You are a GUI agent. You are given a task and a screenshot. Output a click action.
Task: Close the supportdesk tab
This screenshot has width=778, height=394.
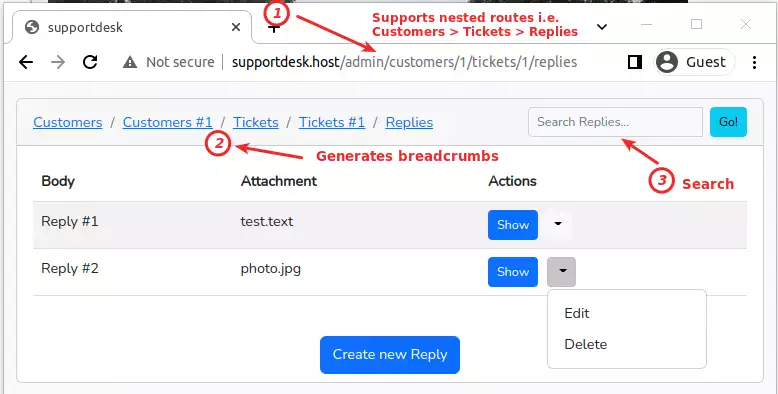pyautogui.click(x=236, y=27)
